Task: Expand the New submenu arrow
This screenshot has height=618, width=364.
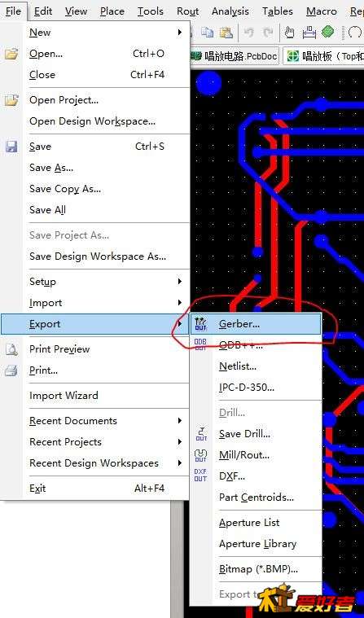Action: click(180, 33)
